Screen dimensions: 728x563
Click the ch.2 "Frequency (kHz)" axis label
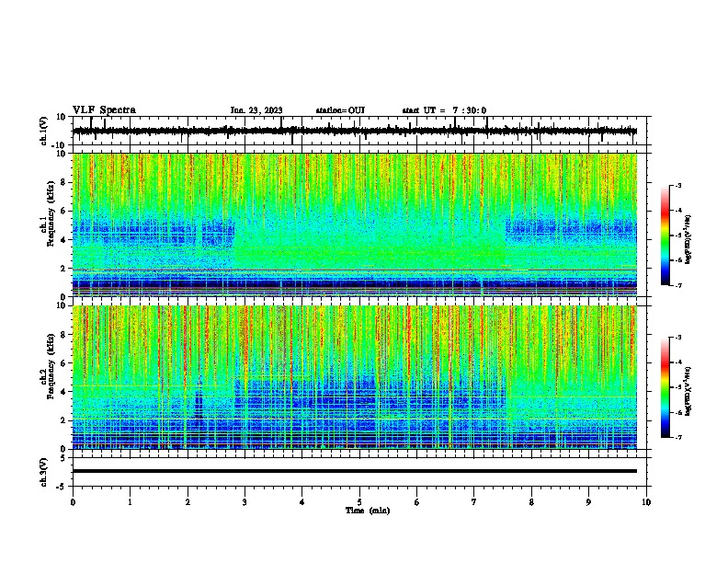pos(51,366)
